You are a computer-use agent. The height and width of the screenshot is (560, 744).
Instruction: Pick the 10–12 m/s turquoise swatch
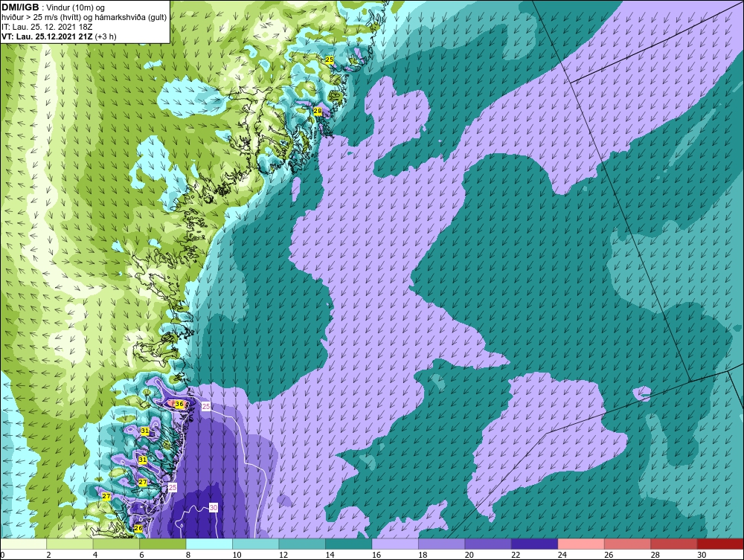pos(256,544)
